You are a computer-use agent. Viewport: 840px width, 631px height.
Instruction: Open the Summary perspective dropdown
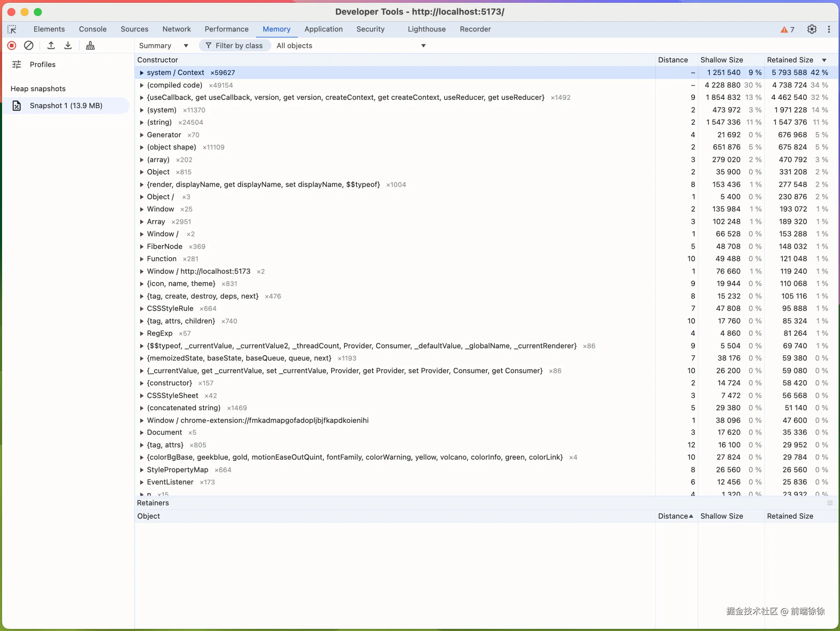164,46
